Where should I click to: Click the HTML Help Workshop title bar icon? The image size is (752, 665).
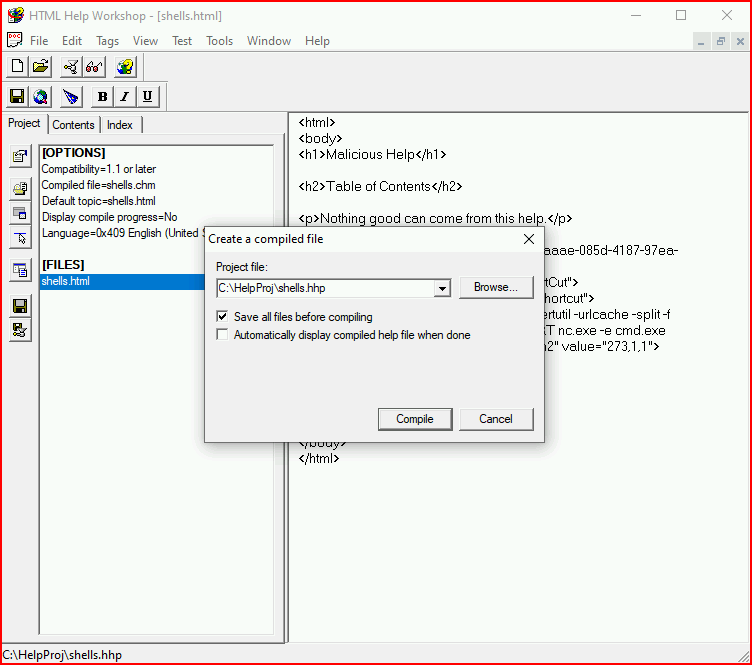(x=15, y=15)
